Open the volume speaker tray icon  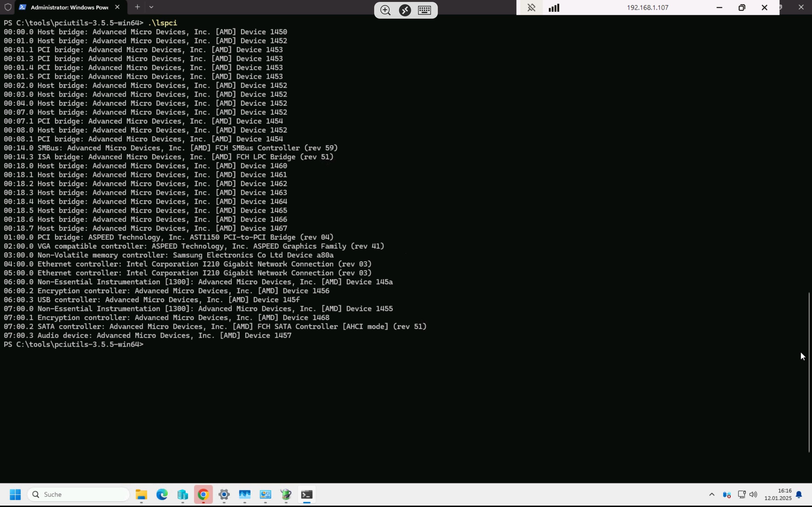[753, 494]
